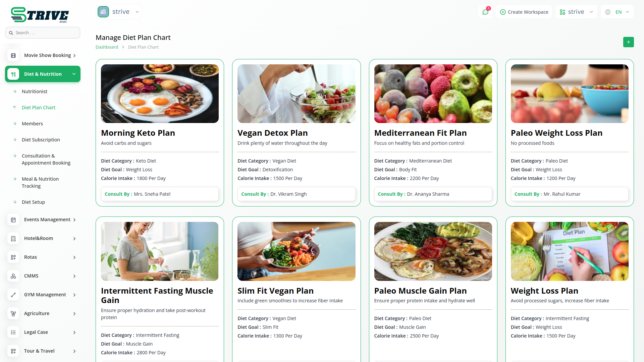Click the Strive logo
This screenshot has width=644, height=362.
pyautogui.click(x=40, y=15)
